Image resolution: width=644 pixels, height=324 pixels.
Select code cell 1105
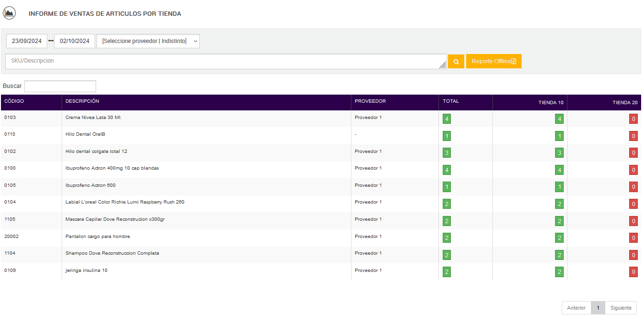[10, 219]
